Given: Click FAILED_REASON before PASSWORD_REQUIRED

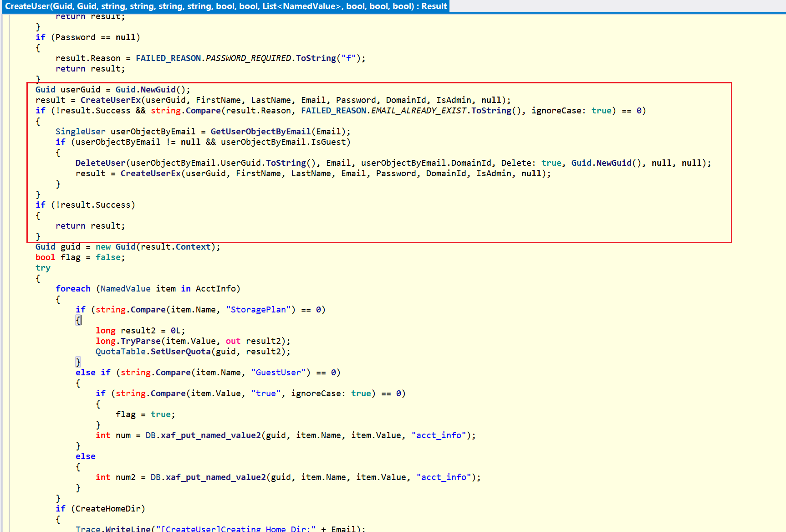Looking at the screenshot, I should [x=168, y=58].
